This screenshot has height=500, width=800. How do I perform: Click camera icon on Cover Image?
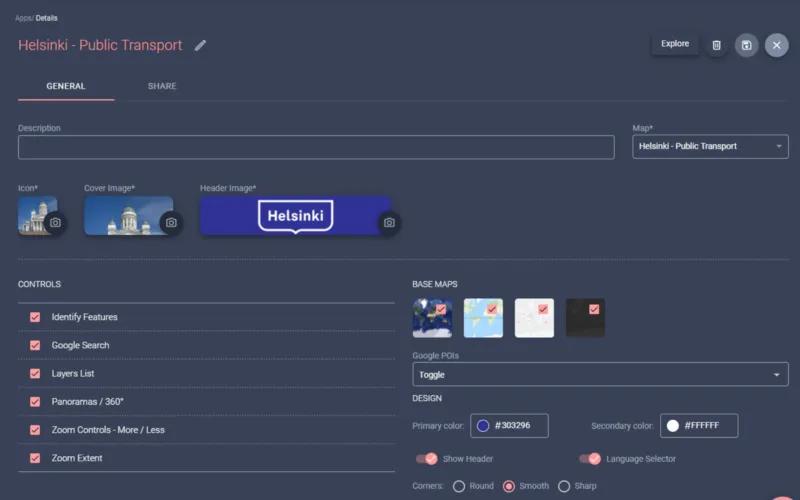click(x=171, y=222)
